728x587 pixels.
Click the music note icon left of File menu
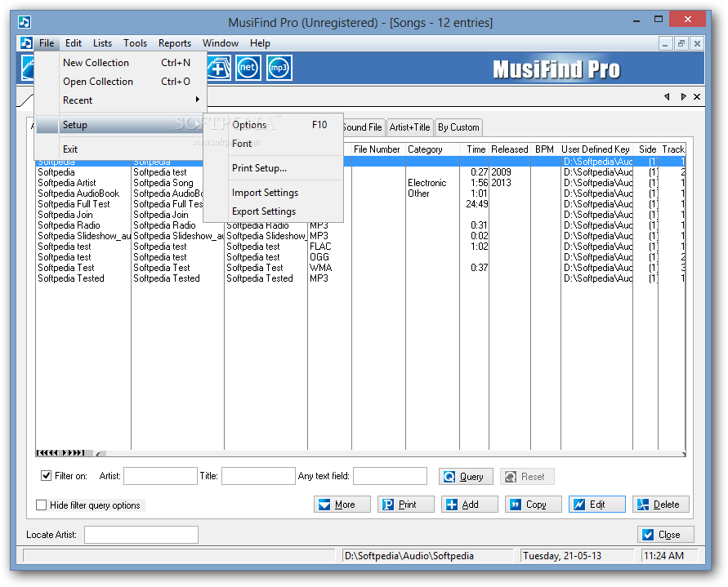pyautogui.click(x=26, y=43)
